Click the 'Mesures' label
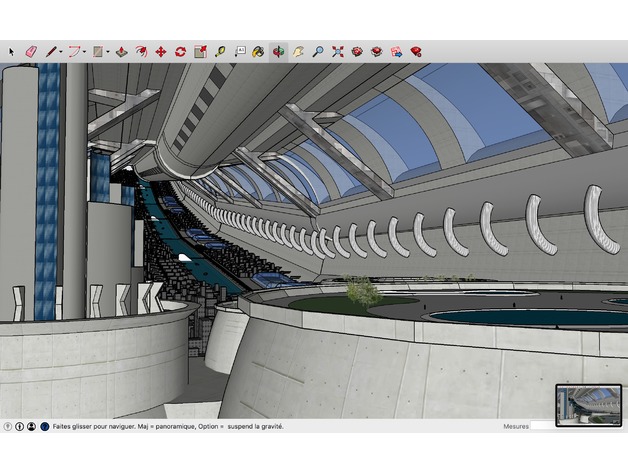 (516, 427)
